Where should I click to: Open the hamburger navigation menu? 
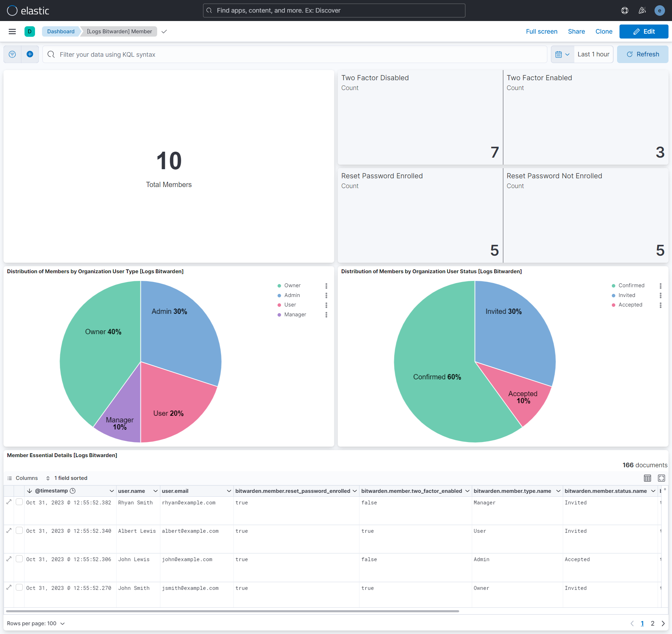click(12, 32)
